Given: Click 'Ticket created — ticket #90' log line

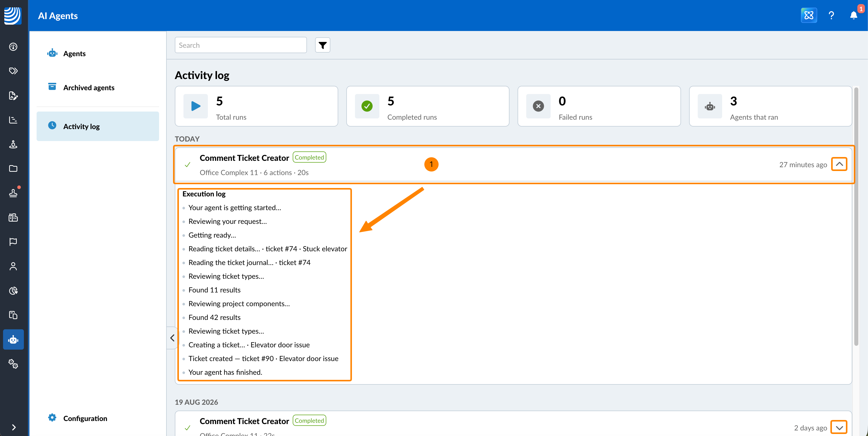Looking at the screenshot, I should 263,359.
